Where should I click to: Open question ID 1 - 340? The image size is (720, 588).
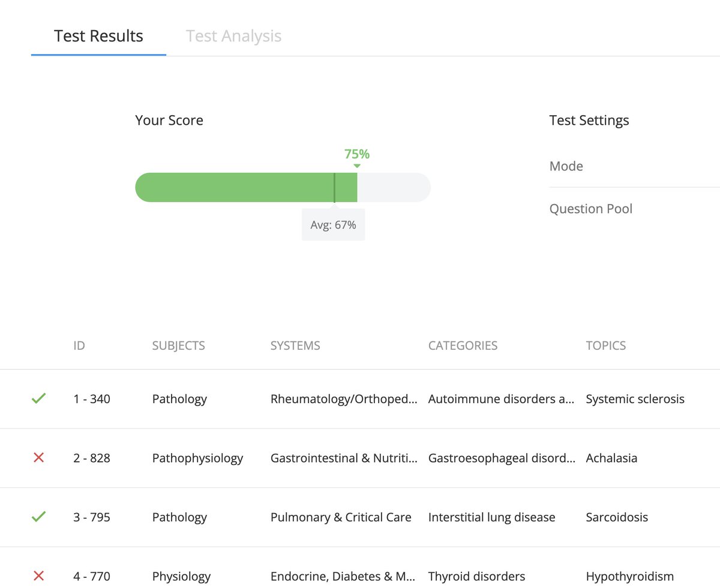[x=92, y=399]
